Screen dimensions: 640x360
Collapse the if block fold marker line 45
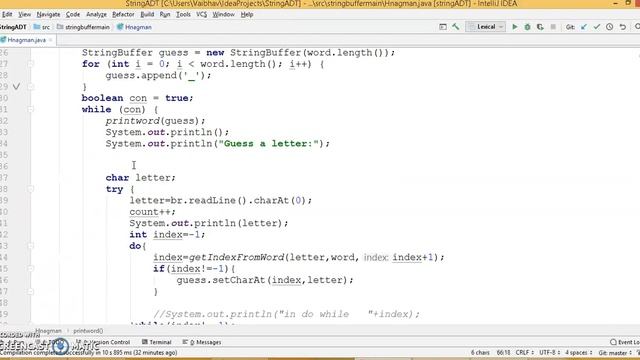[31, 269]
